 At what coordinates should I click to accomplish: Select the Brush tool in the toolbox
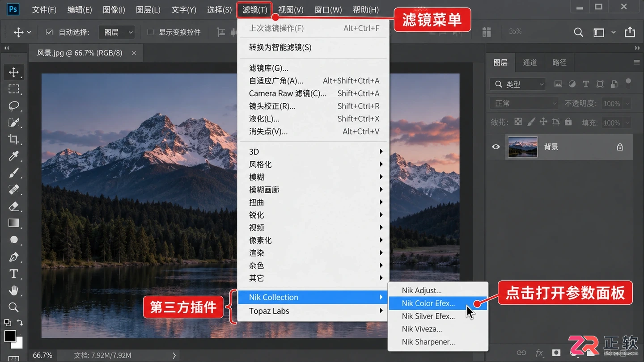(x=14, y=173)
